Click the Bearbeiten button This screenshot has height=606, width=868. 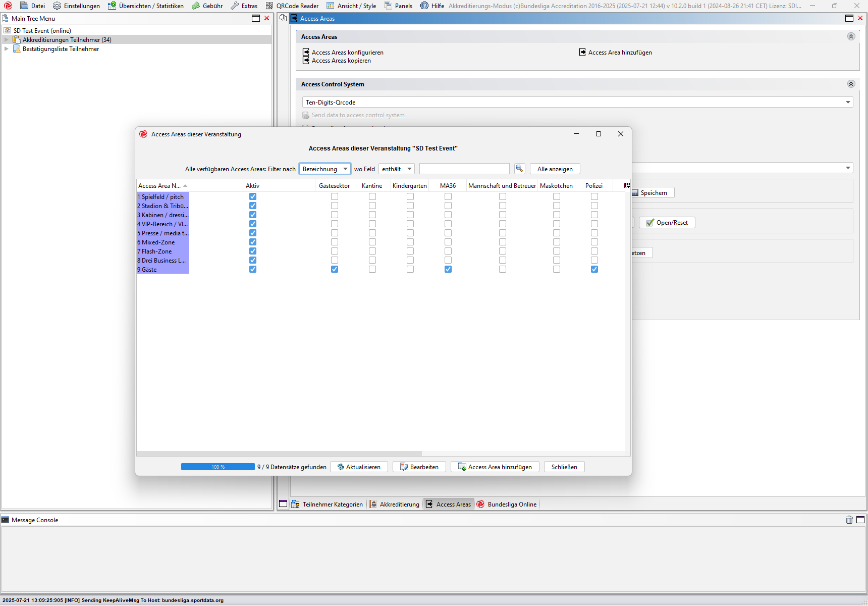pos(419,467)
